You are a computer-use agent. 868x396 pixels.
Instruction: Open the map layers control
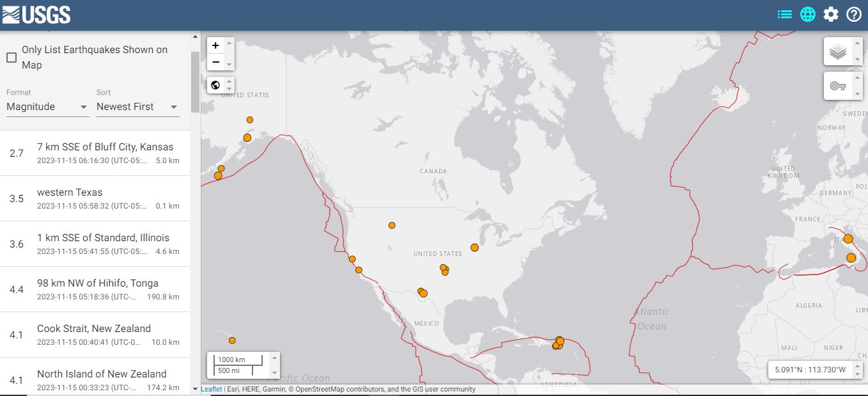837,51
